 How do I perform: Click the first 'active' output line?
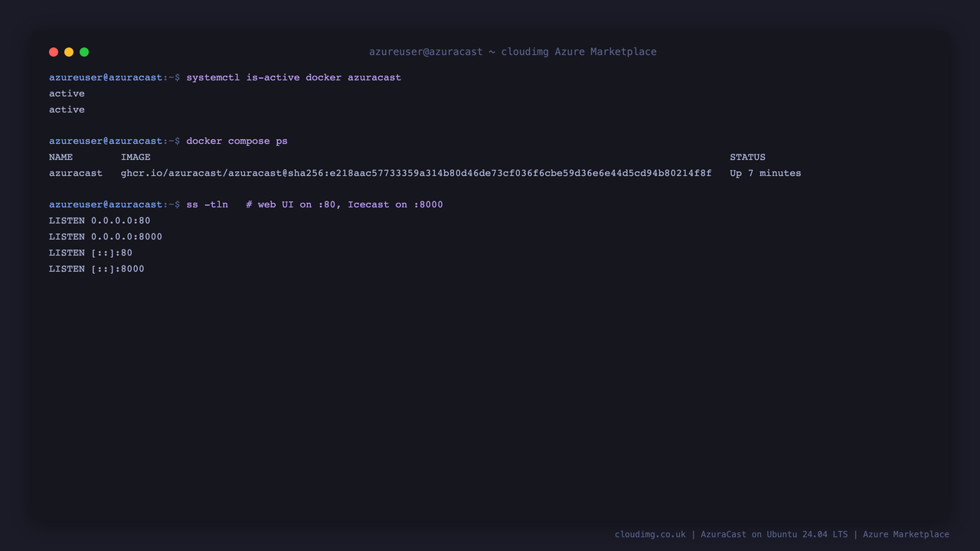click(x=67, y=93)
